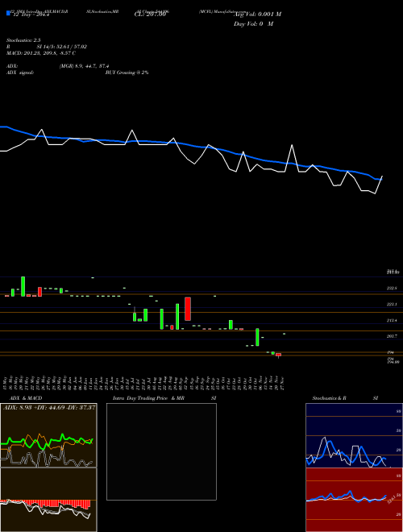Click the 'ADX: 8.93 +DY: 44.69 -DY: 37.37' header
Screen dimensions: 403x532
pyautogui.click(x=49, y=408)
